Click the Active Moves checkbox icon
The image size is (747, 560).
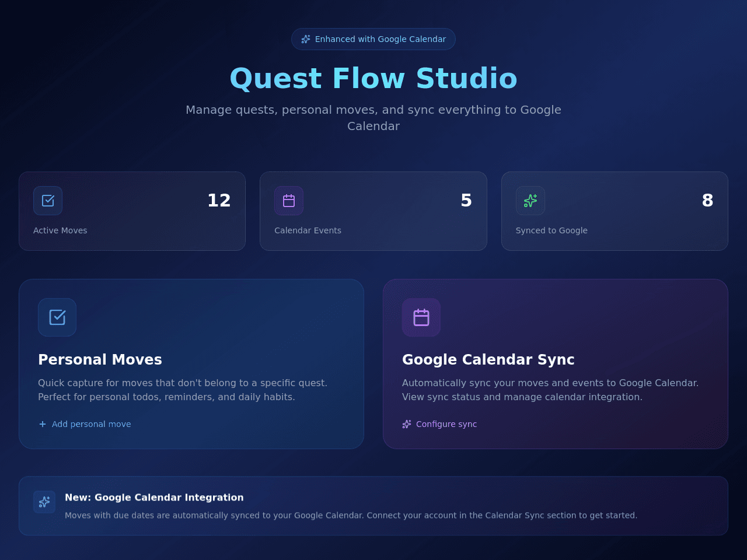48,201
